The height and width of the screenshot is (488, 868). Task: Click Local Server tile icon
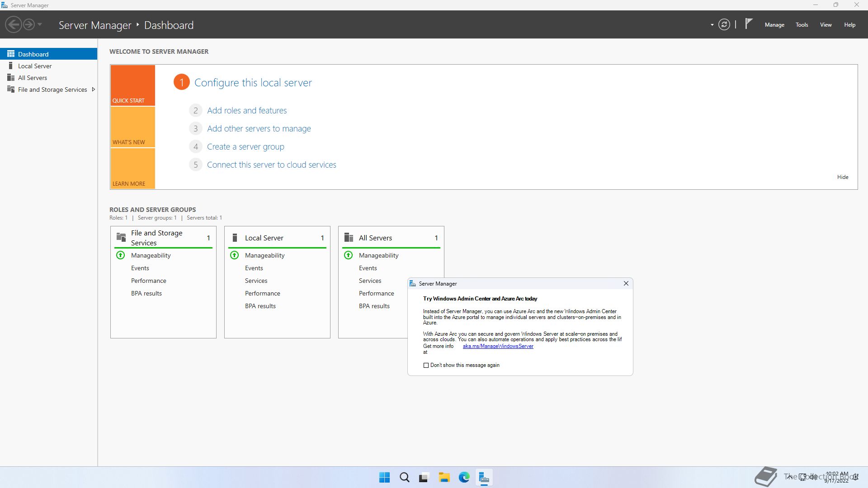click(x=235, y=238)
